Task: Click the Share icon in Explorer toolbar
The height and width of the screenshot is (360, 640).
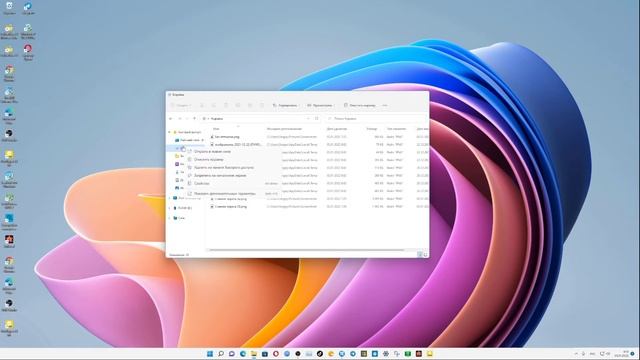Action: (x=250, y=105)
